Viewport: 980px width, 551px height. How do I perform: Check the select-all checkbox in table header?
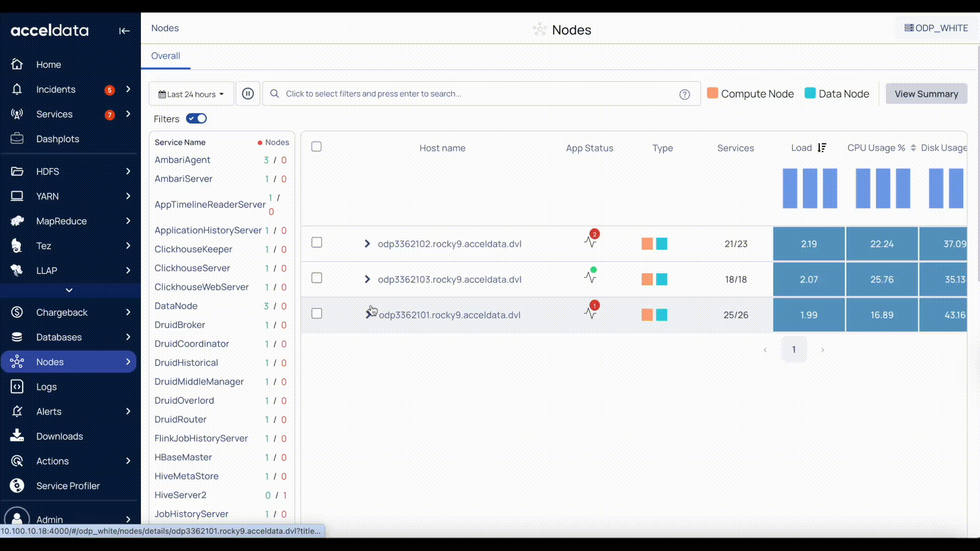pos(316,147)
